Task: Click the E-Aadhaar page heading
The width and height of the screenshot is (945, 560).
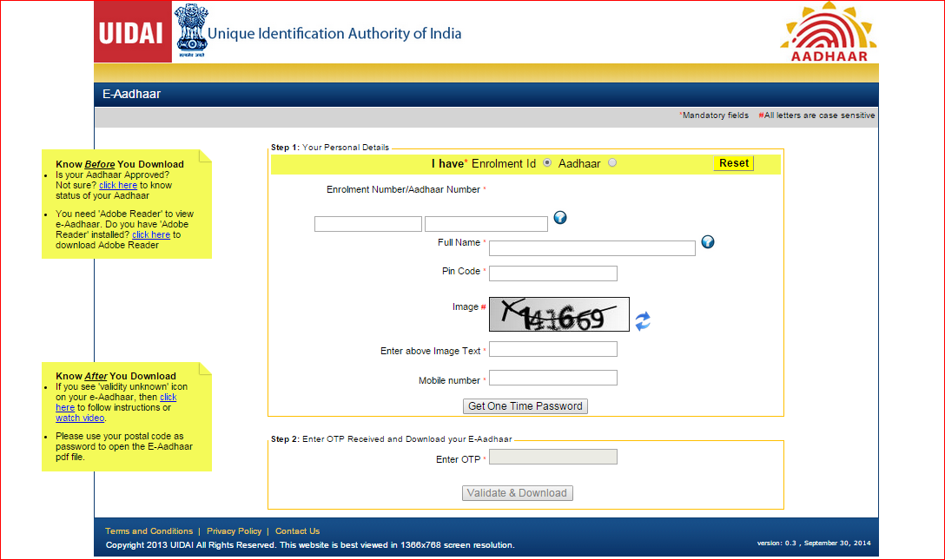Action: [131, 94]
